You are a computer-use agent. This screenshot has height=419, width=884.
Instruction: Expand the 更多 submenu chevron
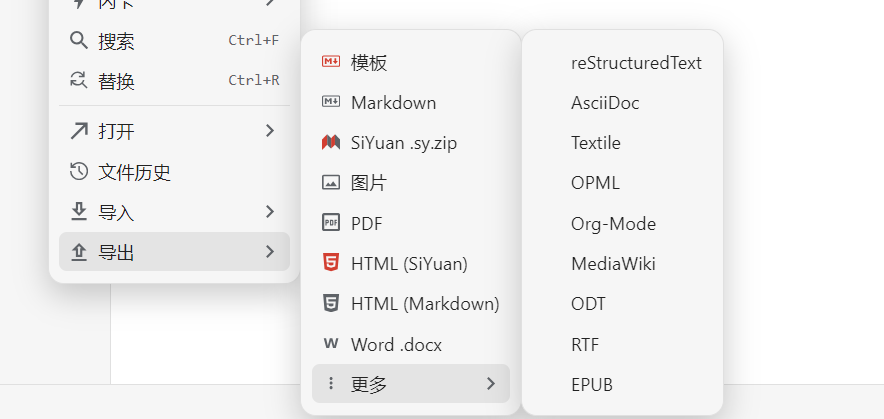(490, 384)
